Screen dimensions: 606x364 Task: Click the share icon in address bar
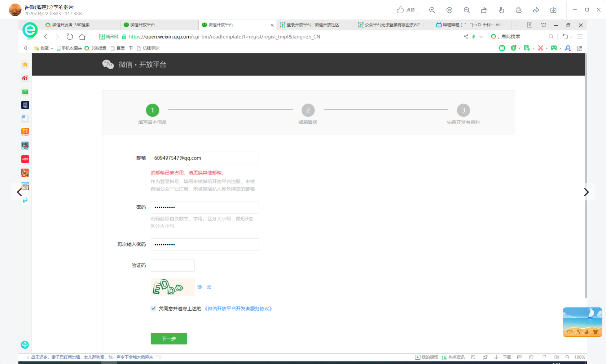click(466, 37)
